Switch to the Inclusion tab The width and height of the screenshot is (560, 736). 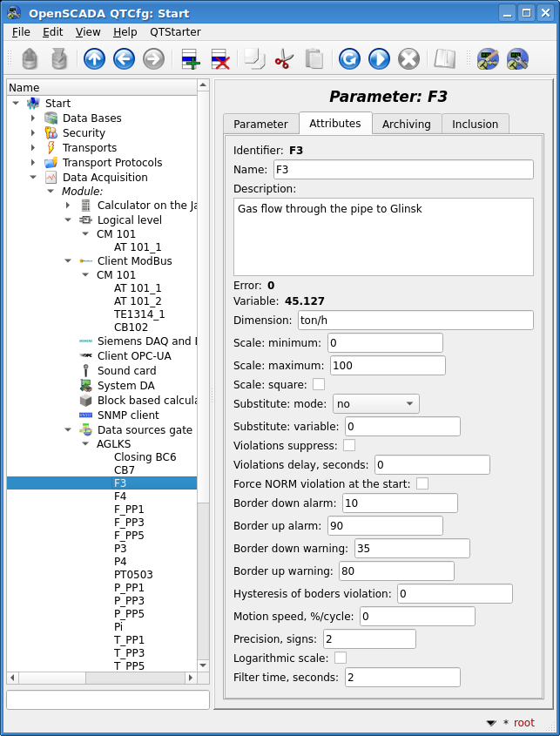pyautogui.click(x=475, y=125)
